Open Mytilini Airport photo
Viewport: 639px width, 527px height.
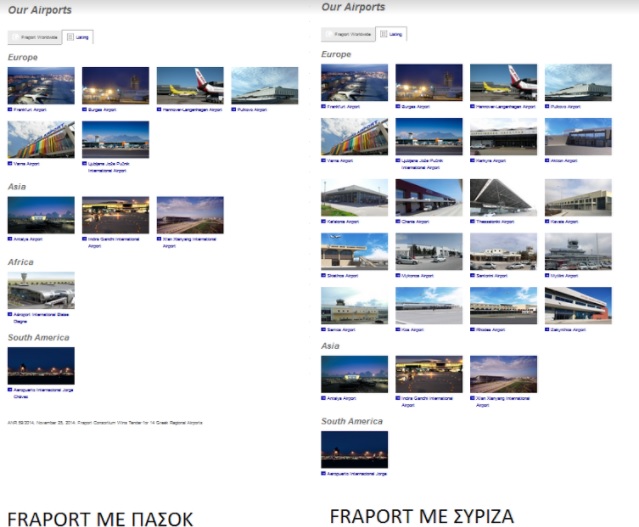coord(578,251)
